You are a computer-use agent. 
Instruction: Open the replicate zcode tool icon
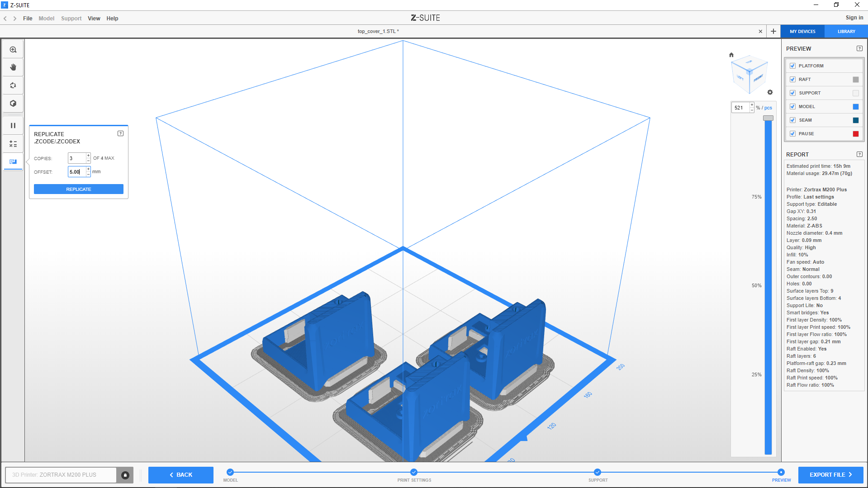[x=13, y=162]
